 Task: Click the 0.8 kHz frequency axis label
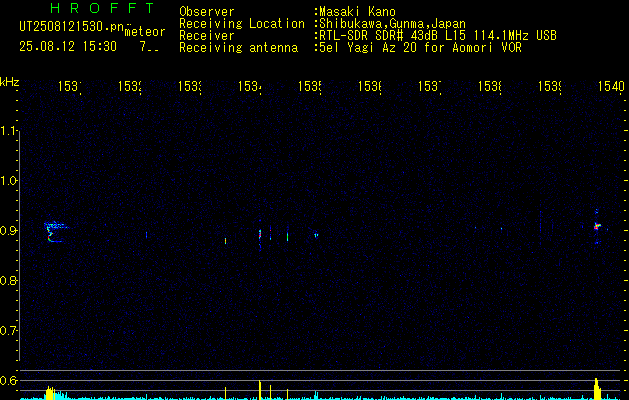[x=9, y=280]
